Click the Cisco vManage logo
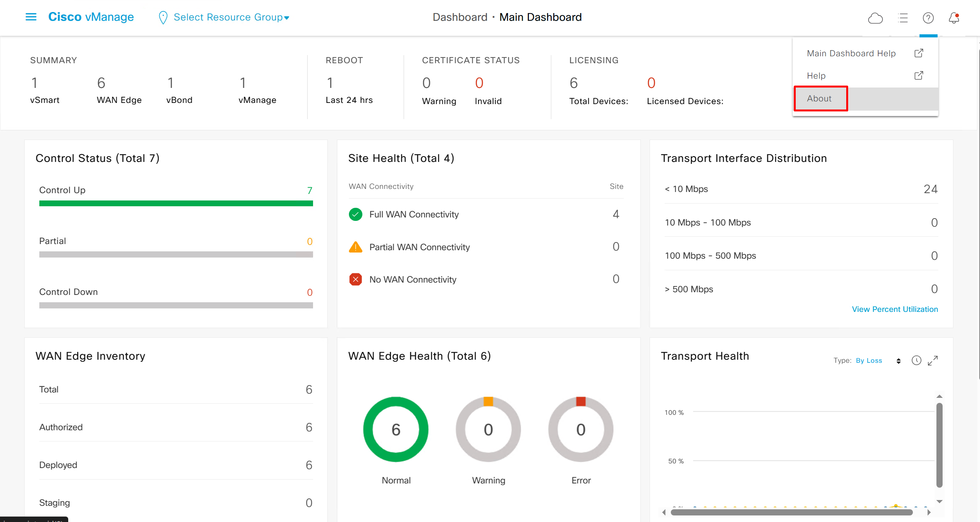 tap(91, 17)
